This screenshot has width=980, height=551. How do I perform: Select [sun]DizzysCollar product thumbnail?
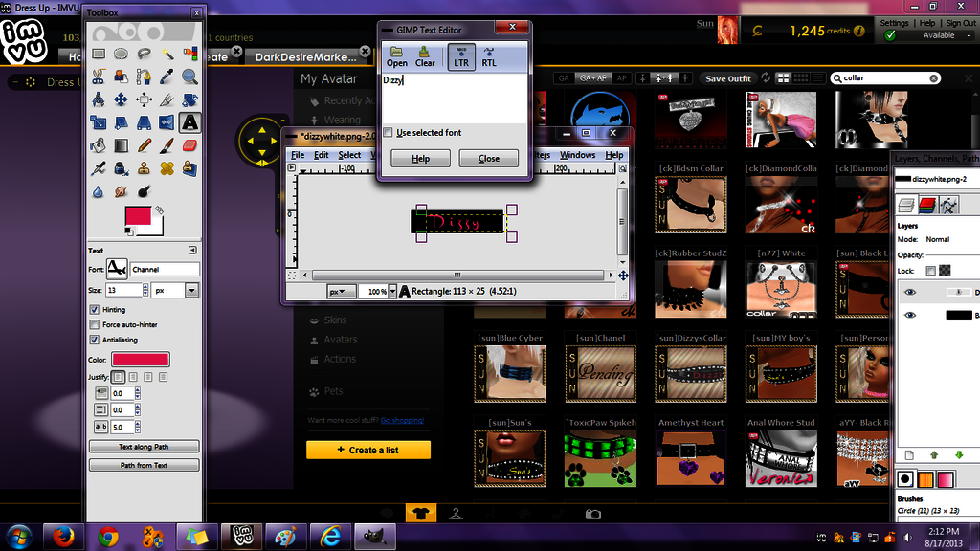pos(691,373)
